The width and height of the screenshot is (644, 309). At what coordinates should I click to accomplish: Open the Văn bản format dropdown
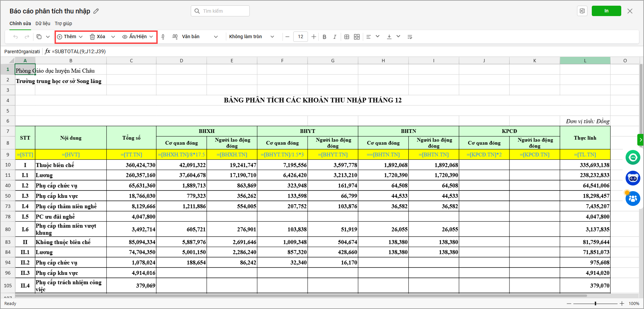pos(199,37)
